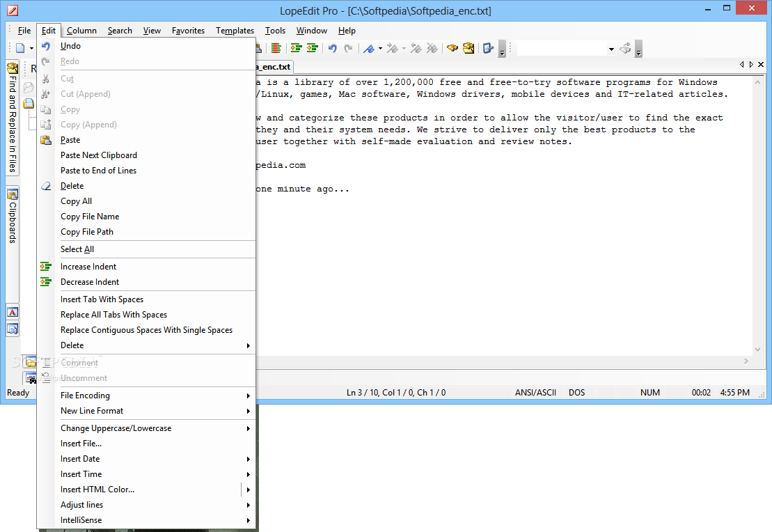This screenshot has height=532, width=772.
Task: Click the blue bookmark pen toolbar icon
Action: 369,48
